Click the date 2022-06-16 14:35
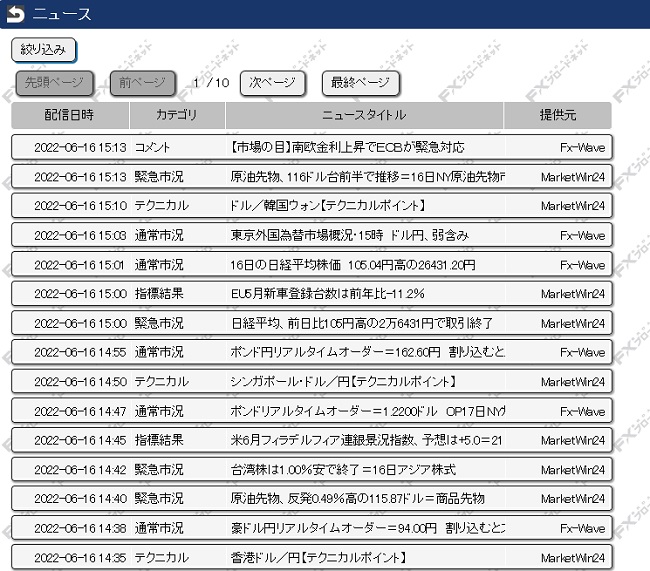 pyautogui.click(x=80, y=557)
